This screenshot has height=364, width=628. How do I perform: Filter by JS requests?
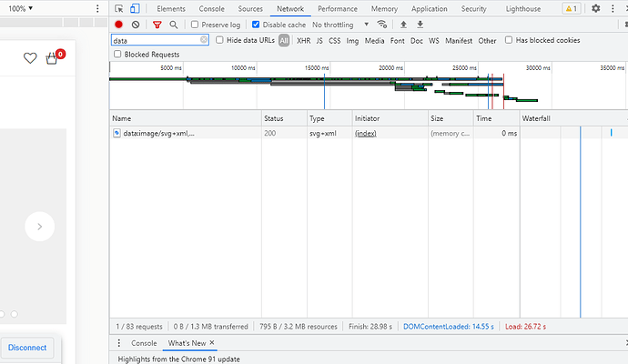pyautogui.click(x=319, y=40)
